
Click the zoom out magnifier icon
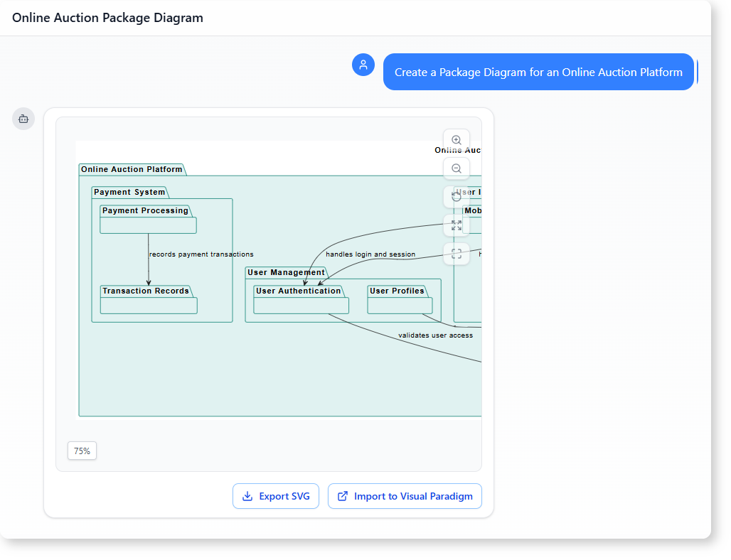click(457, 168)
